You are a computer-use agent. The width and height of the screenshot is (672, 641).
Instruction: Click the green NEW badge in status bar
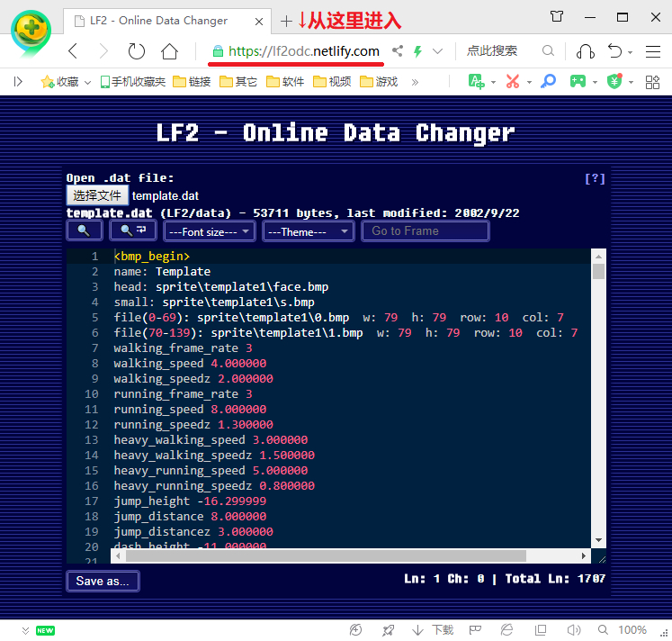(45, 630)
